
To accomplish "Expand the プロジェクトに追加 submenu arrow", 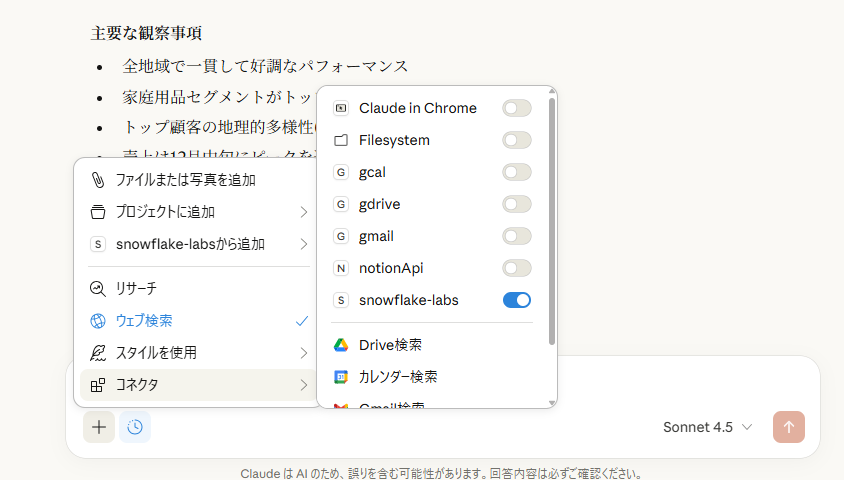I will click(x=304, y=212).
